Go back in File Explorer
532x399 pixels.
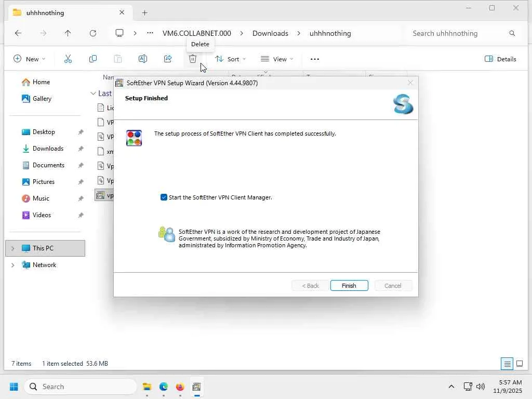tap(18, 33)
